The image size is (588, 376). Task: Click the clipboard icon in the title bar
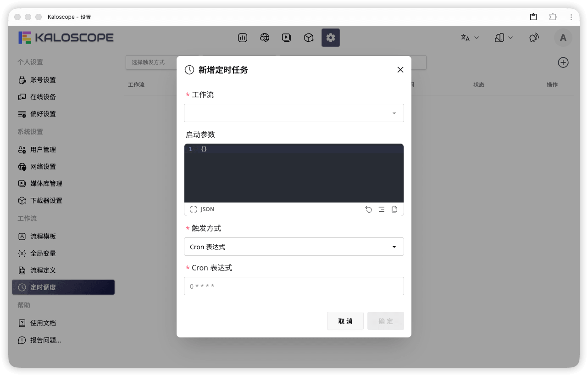coord(533,17)
